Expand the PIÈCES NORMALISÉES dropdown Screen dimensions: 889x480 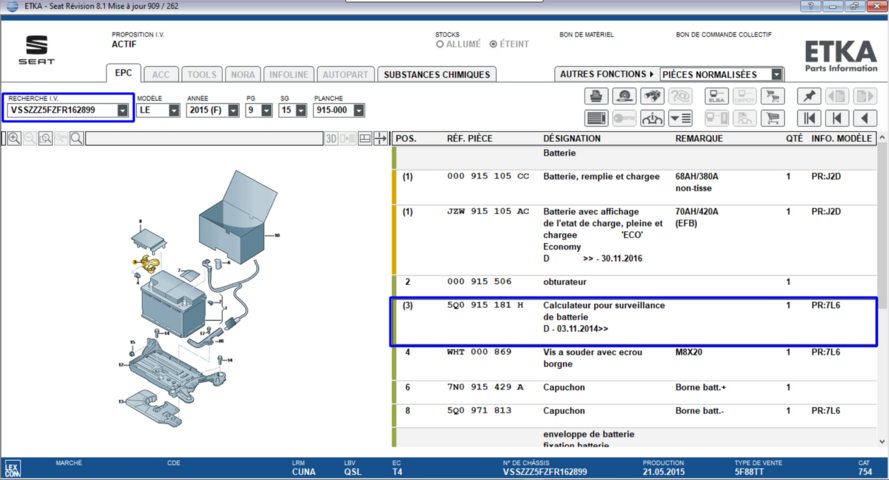[x=777, y=74]
